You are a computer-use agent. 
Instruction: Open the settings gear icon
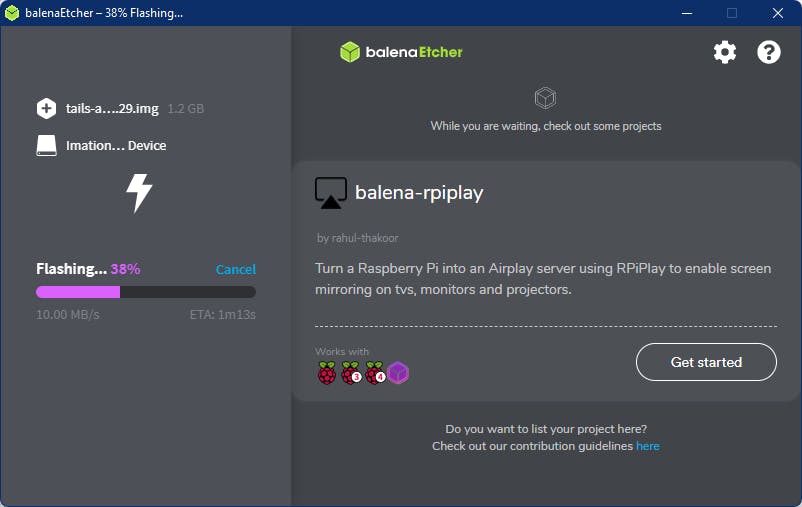click(x=725, y=52)
